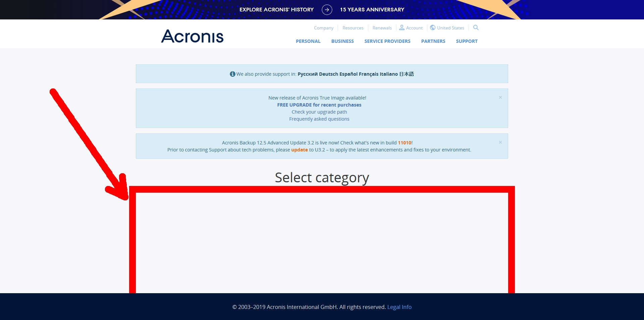Click the globe icon beside United States
Image resolution: width=644 pixels, height=320 pixels.
coord(433,27)
